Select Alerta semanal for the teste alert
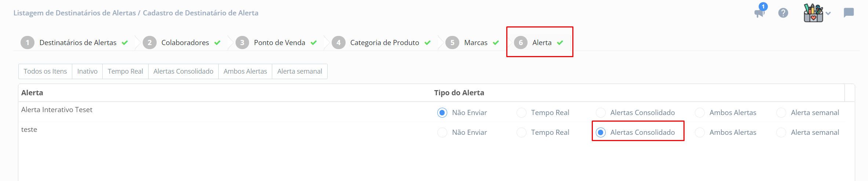Viewport: 868px width, 181px height. tap(781, 132)
